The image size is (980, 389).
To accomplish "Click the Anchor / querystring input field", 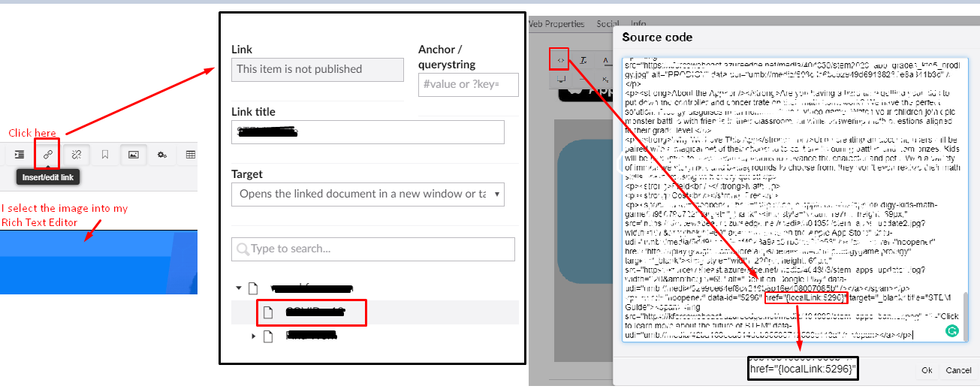I will click(x=469, y=84).
